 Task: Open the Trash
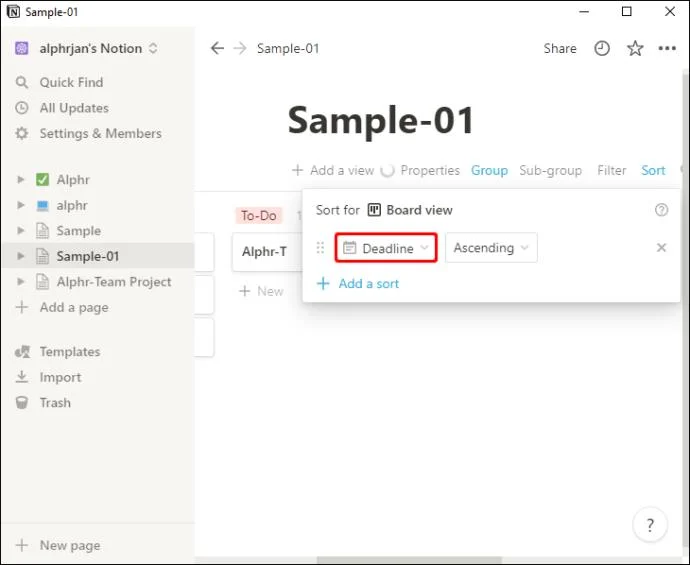tap(43, 403)
